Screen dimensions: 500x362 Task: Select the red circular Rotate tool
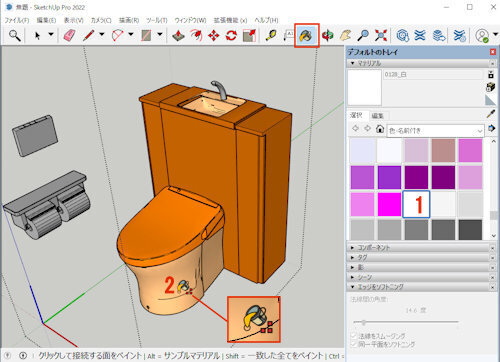(x=231, y=35)
